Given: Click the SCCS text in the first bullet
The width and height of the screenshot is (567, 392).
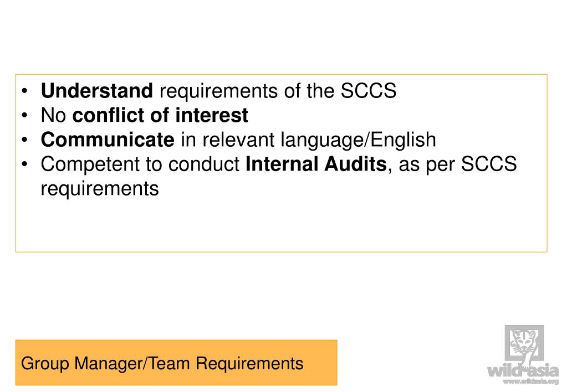Looking at the screenshot, I should [x=369, y=90].
